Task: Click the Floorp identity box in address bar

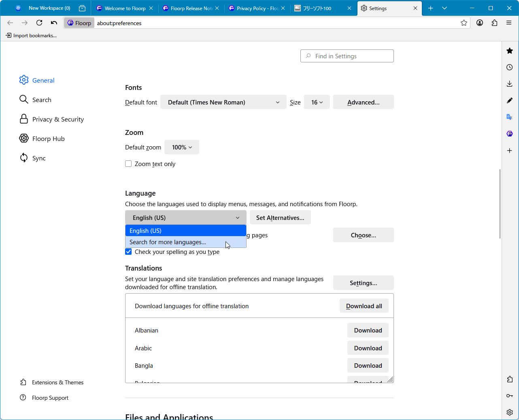Action: (x=79, y=23)
